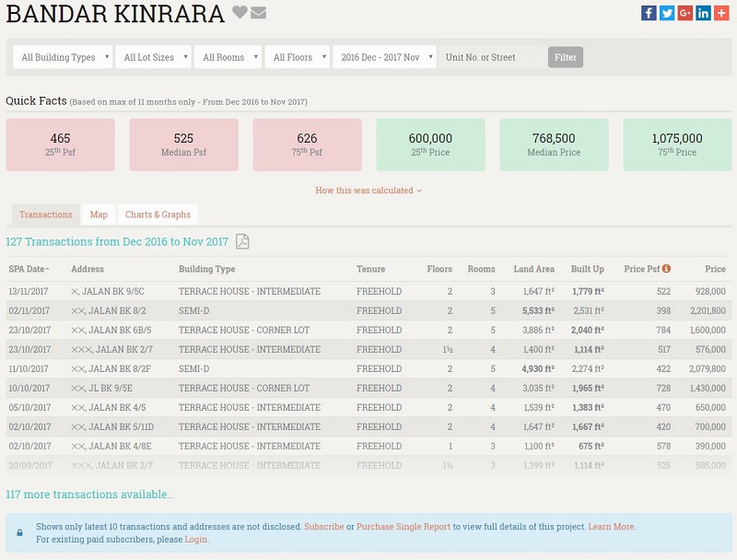
Task: Click the 75th Price 1,075,000 card
Action: point(677,145)
